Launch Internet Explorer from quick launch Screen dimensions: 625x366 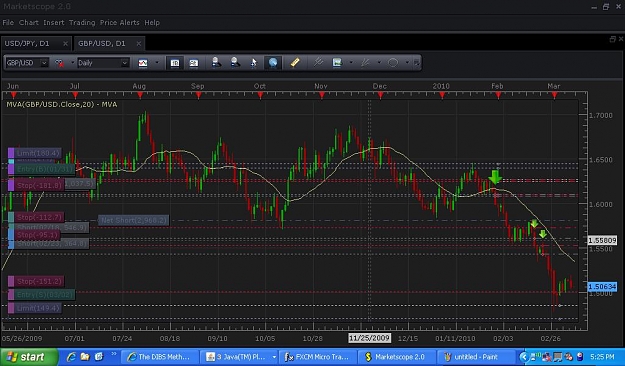71,357
